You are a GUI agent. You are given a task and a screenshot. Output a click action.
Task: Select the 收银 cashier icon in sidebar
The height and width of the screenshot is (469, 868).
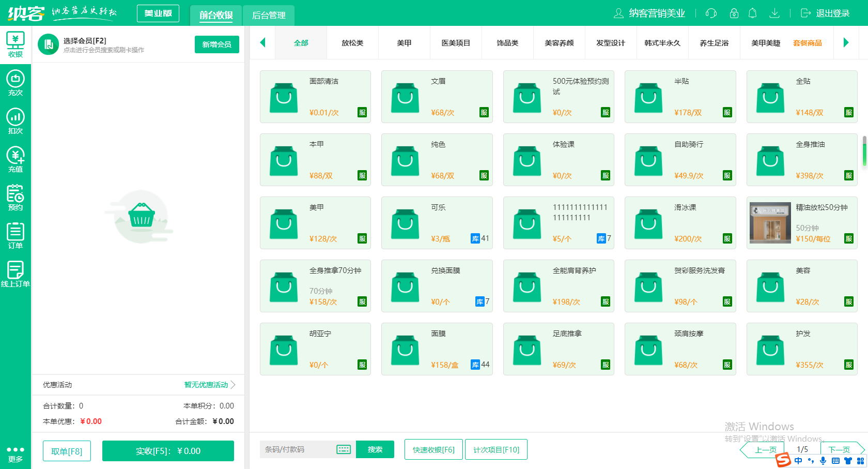[x=16, y=44]
